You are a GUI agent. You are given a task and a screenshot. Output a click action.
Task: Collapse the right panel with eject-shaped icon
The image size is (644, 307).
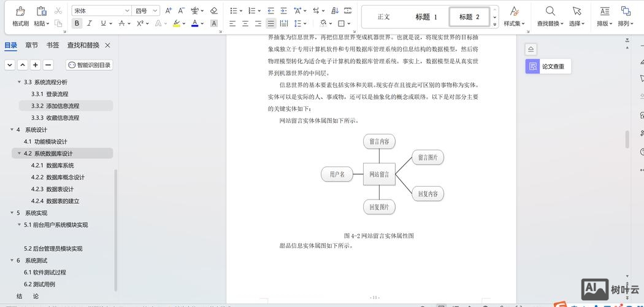pos(531,49)
